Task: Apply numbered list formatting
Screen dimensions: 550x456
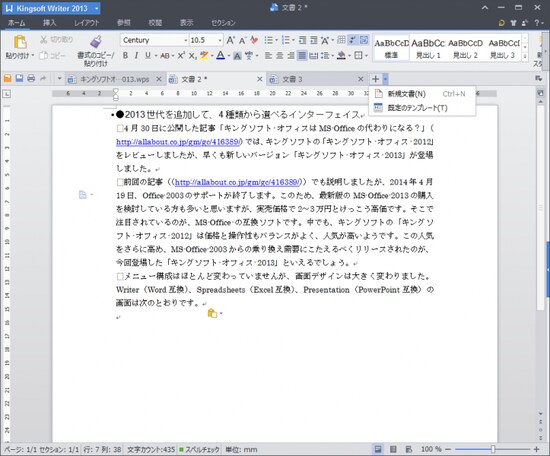Action: (286, 40)
